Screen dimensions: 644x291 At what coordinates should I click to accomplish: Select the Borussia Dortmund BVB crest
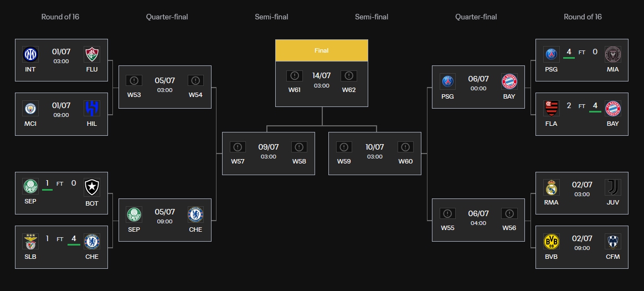point(551,241)
